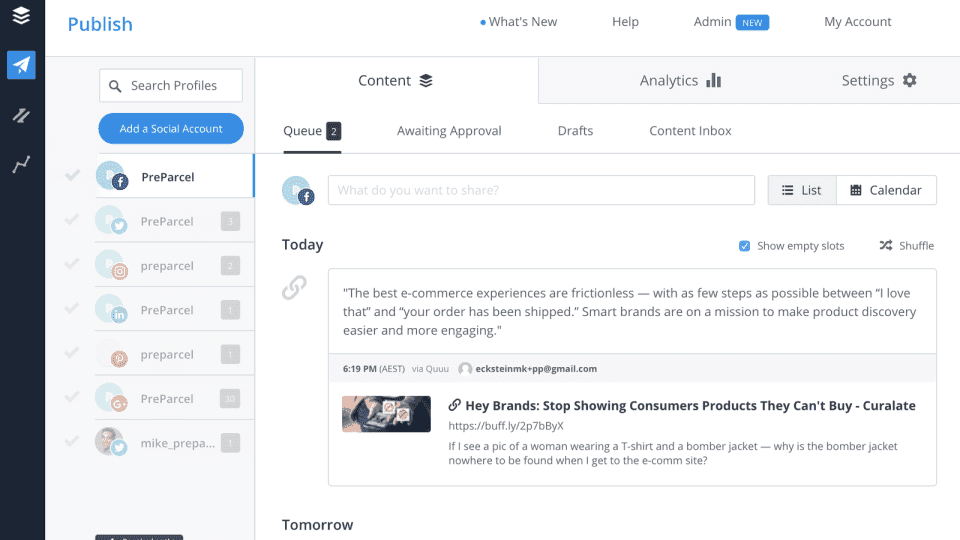Open the Settings tab
The image size is (960, 540).
(x=879, y=80)
